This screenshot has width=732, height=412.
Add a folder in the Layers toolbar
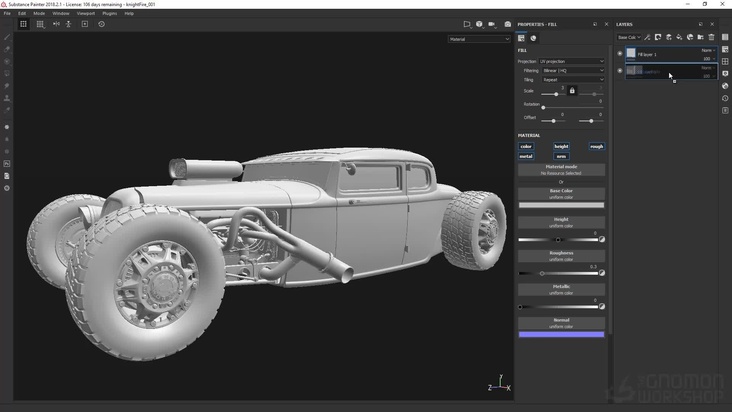[701, 37]
